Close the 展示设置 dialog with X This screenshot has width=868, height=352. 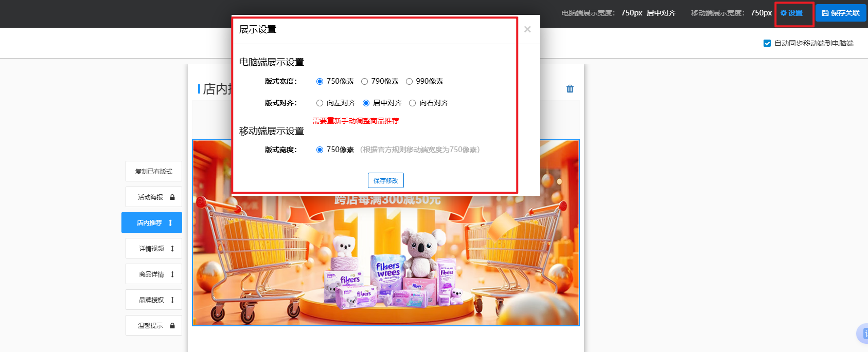[x=527, y=29]
